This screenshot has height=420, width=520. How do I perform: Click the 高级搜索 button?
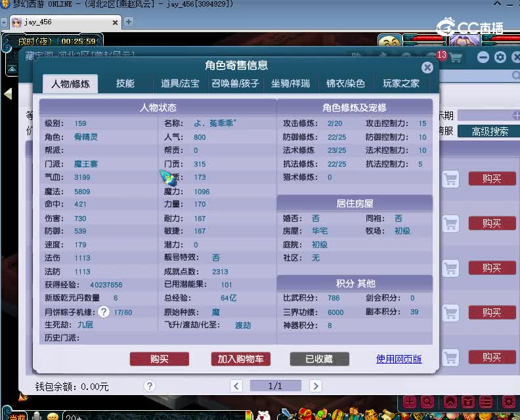(490, 131)
